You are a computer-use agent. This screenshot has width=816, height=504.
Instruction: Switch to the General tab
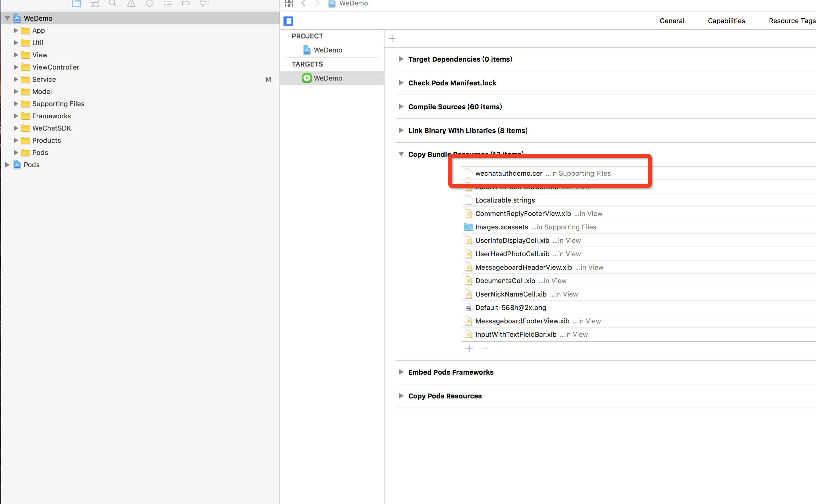pyautogui.click(x=672, y=21)
